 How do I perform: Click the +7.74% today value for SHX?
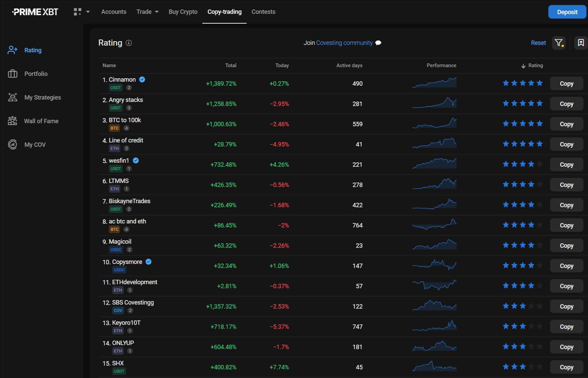coord(279,367)
